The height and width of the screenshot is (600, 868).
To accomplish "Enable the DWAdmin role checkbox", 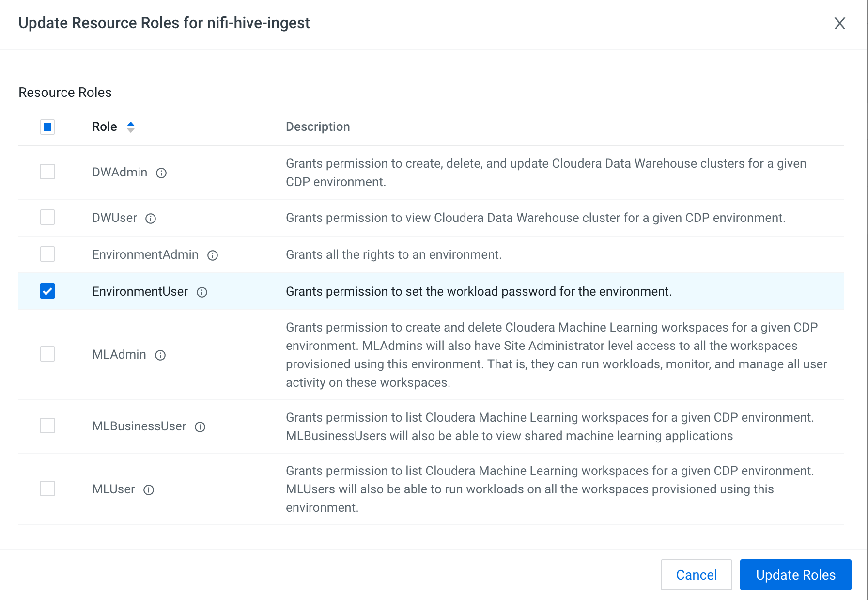I will click(47, 172).
